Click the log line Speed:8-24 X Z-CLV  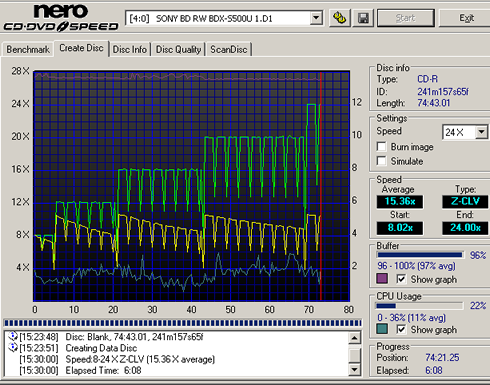point(140,359)
